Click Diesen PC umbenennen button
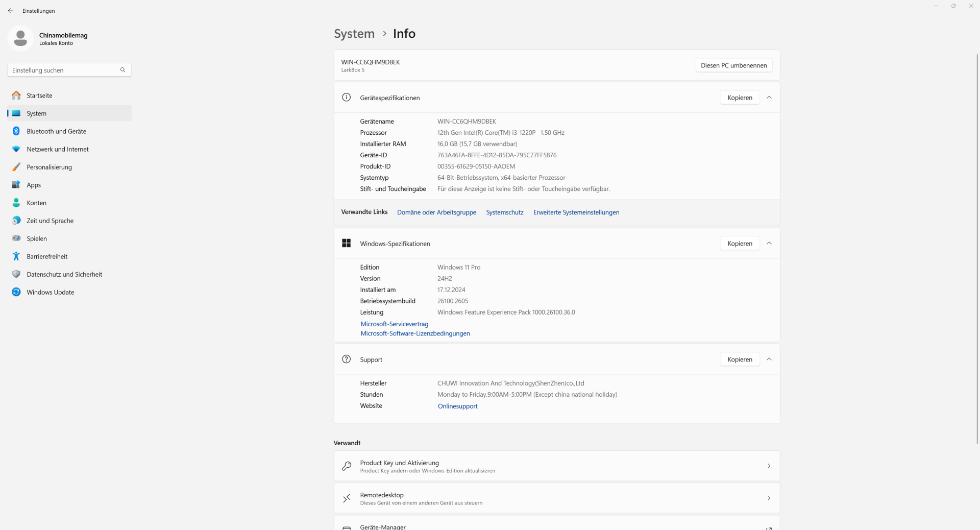The image size is (980, 530). [734, 65]
